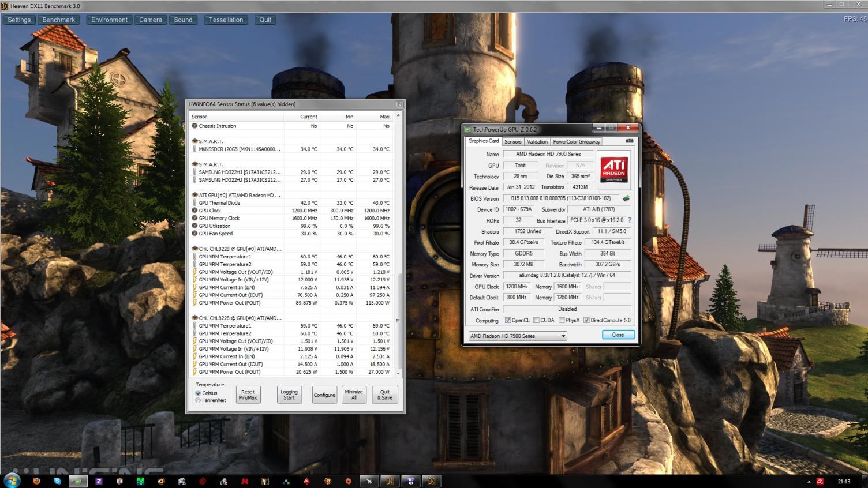Click the Heaven DX11 Benchmark title bar icon
Image resolution: width=868 pixels, height=488 pixels.
[x=5, y=6]
